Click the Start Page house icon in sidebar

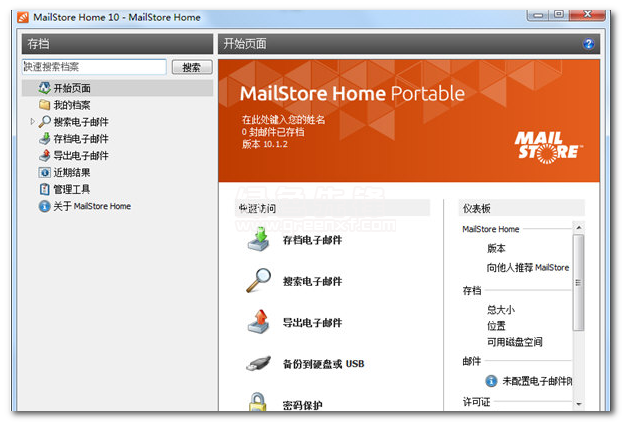[44, 88]
